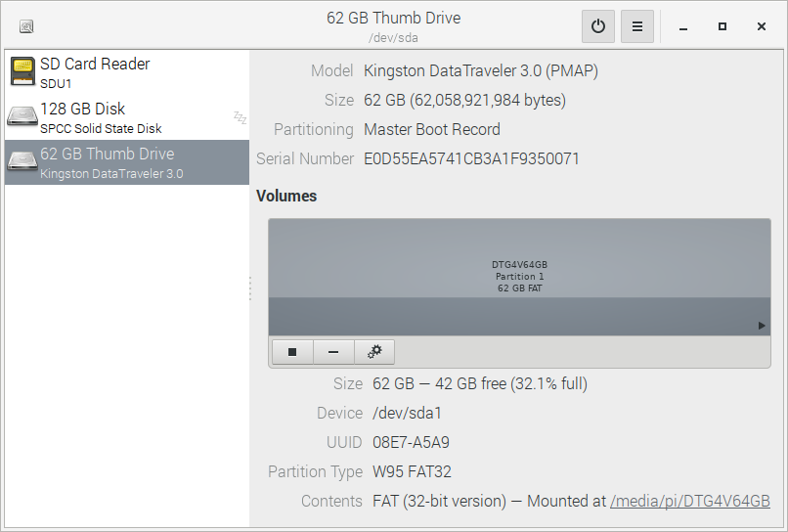Click the Volumes heading
Viewport: 788px width, 532px height.
[x=286, y=196]
